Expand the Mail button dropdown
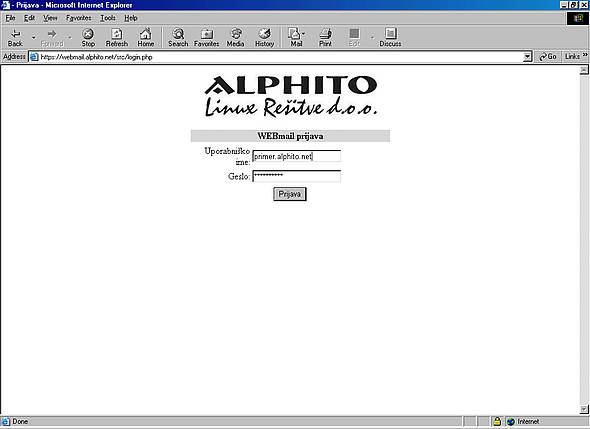590x429 pixels. click(304, 34)
